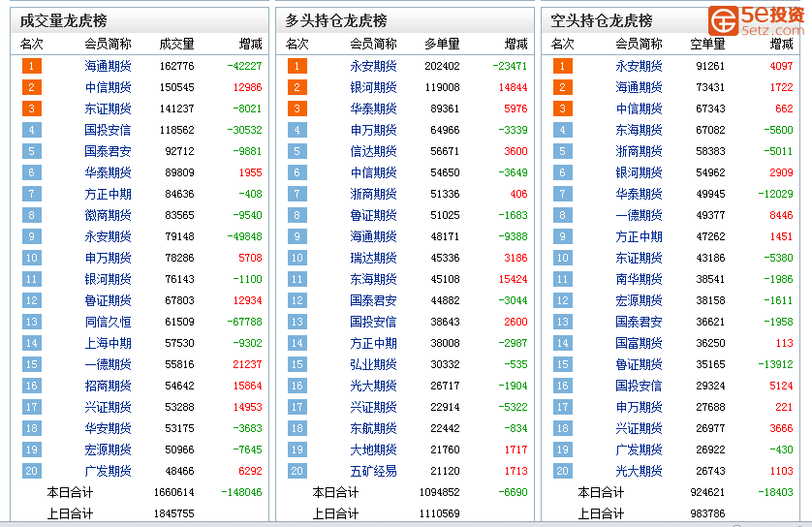
Task: Click rank 20 badge beside 五矿经易
Action: coord(297,471)
